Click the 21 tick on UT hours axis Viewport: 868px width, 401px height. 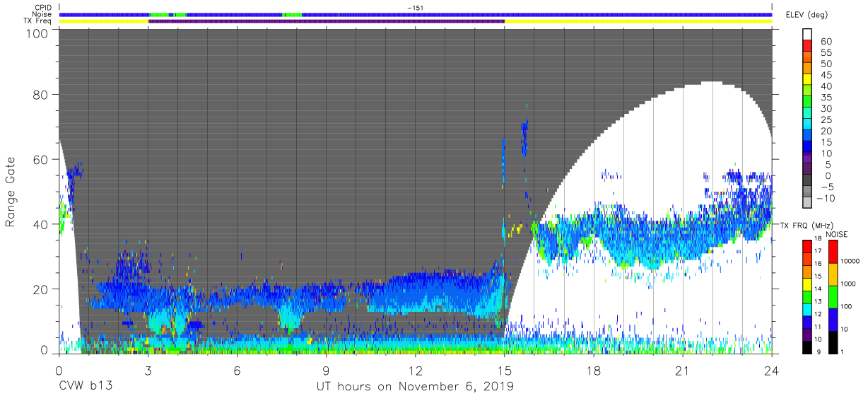click(x=683, y=370)
